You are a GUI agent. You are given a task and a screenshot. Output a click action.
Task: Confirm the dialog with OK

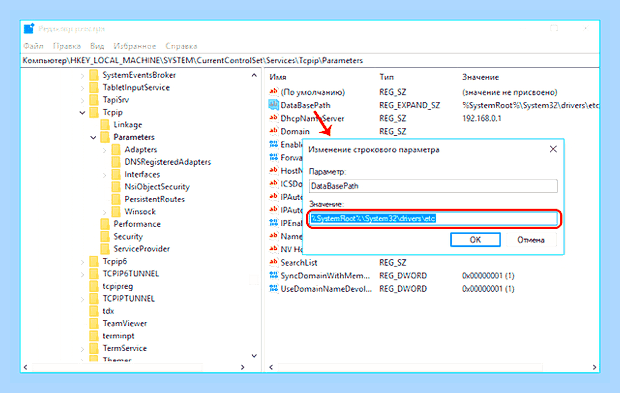[x=475, y=240]
